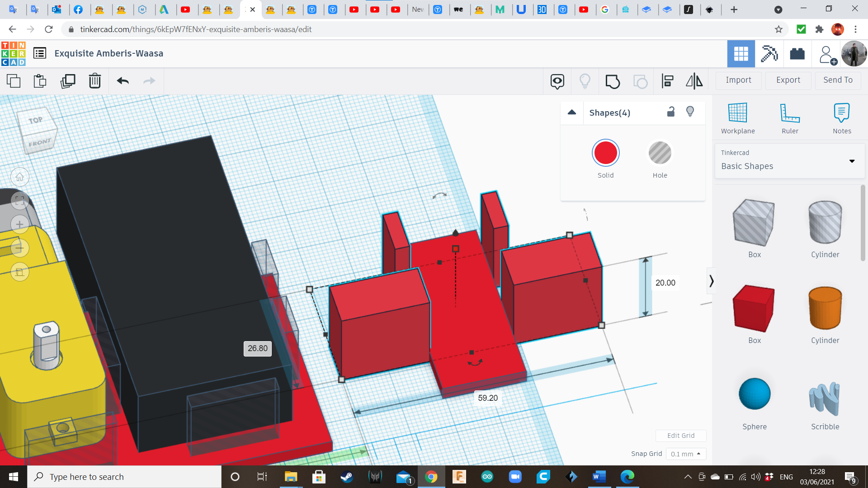
Task: Toggle shape visibility with the lightbulb icon
Action: [690, 112]
